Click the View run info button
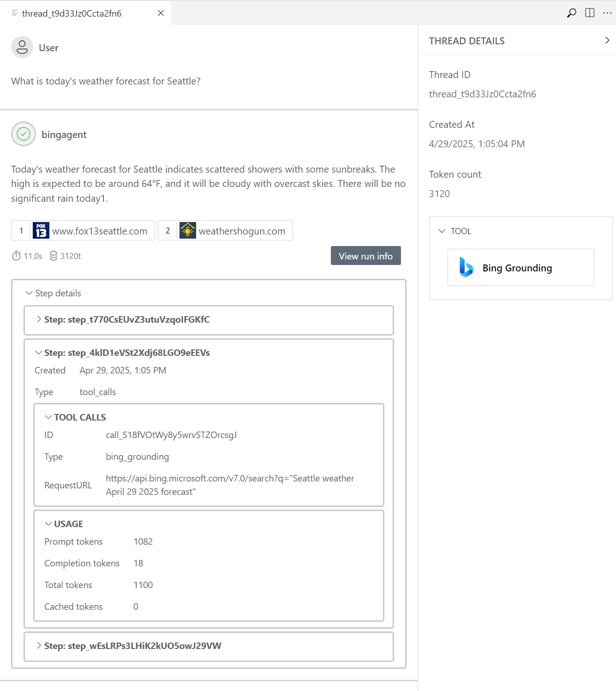The image size is (616, 691). [365, 256]
